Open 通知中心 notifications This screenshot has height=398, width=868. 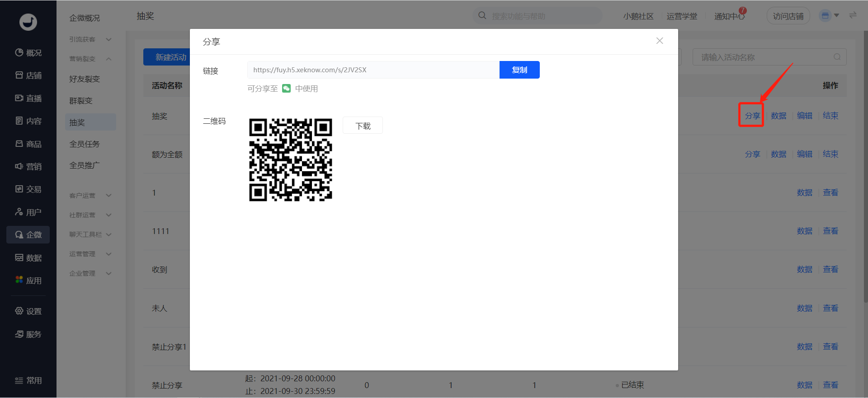(730, 16)
